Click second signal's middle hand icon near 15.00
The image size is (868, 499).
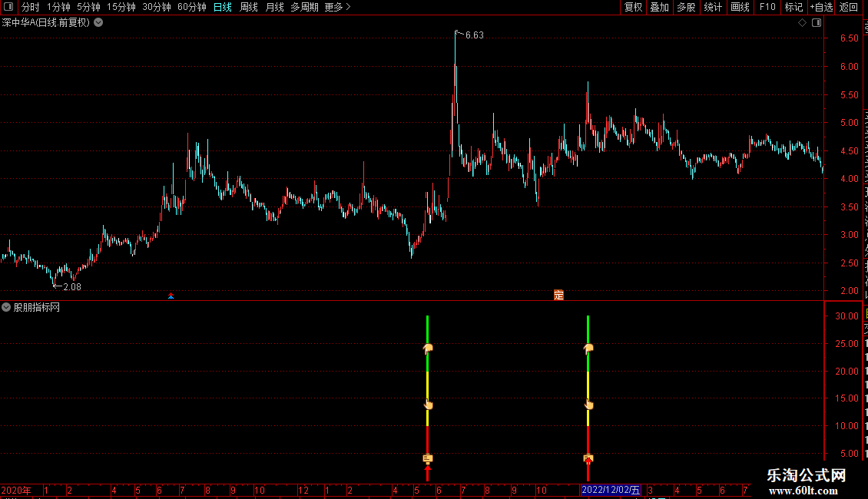(x=589, y=405)
